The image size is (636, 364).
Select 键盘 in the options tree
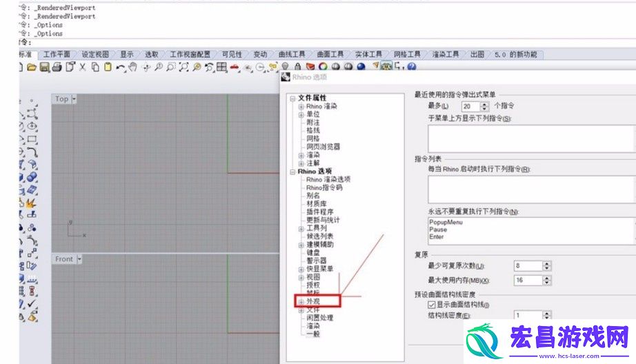tap(313, 252)
